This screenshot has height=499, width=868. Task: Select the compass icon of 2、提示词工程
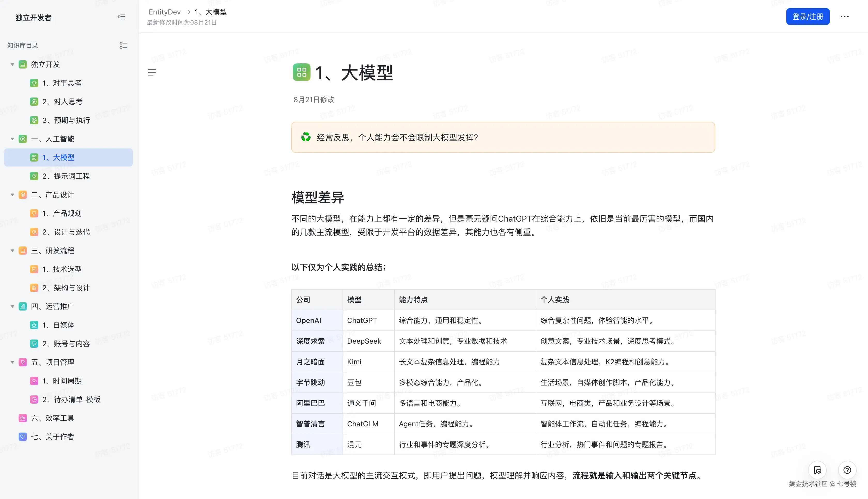point(34,176)
